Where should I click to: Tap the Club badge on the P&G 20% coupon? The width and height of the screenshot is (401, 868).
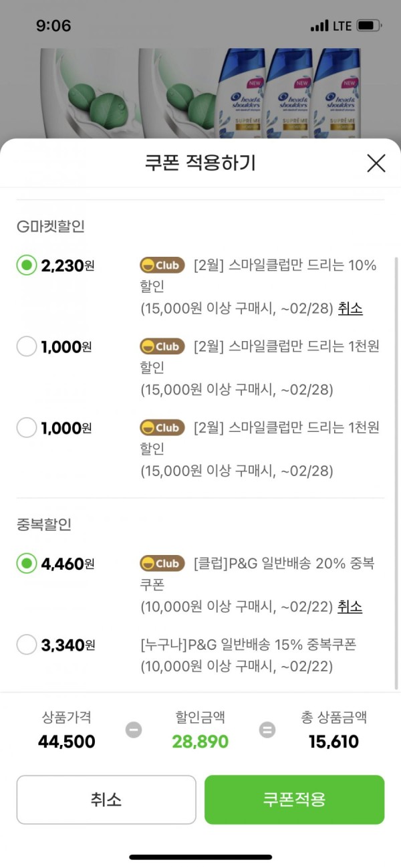162,564
